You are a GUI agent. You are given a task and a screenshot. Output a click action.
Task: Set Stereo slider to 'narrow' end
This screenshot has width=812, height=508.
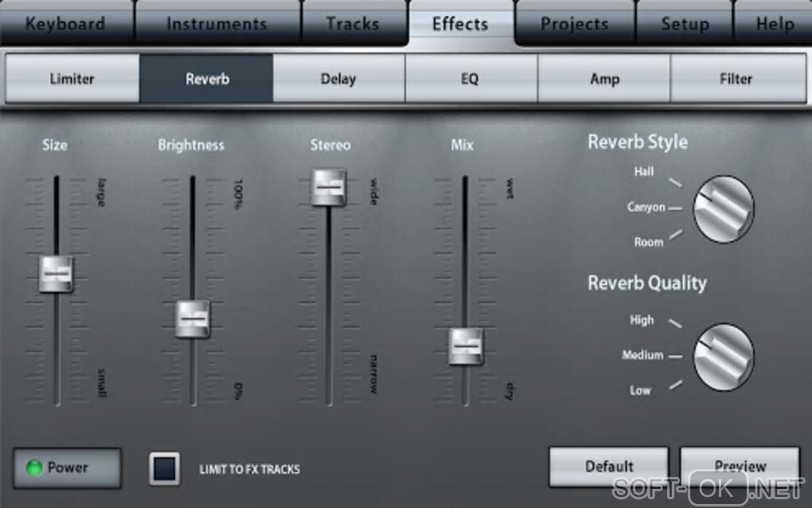tap(374, 374)
